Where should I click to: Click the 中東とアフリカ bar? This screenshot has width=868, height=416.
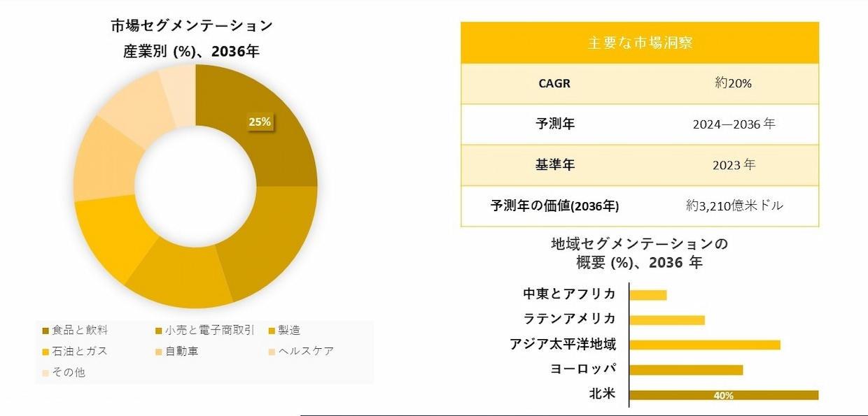648,295
